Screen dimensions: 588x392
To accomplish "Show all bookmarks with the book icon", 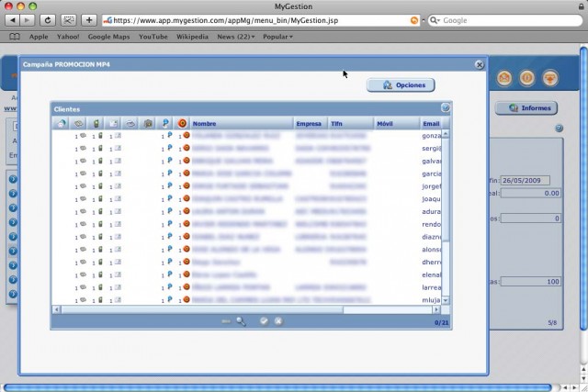I will pyautogui.click(x=15, y=37).
